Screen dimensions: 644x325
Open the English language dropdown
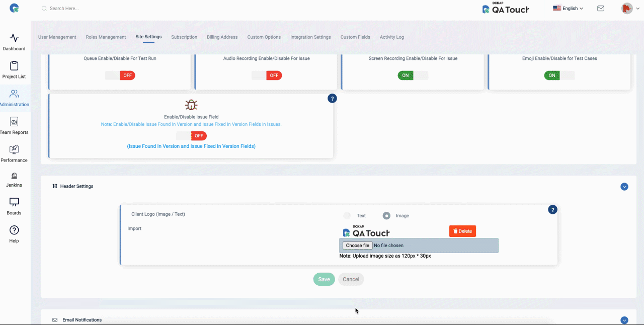568,9
